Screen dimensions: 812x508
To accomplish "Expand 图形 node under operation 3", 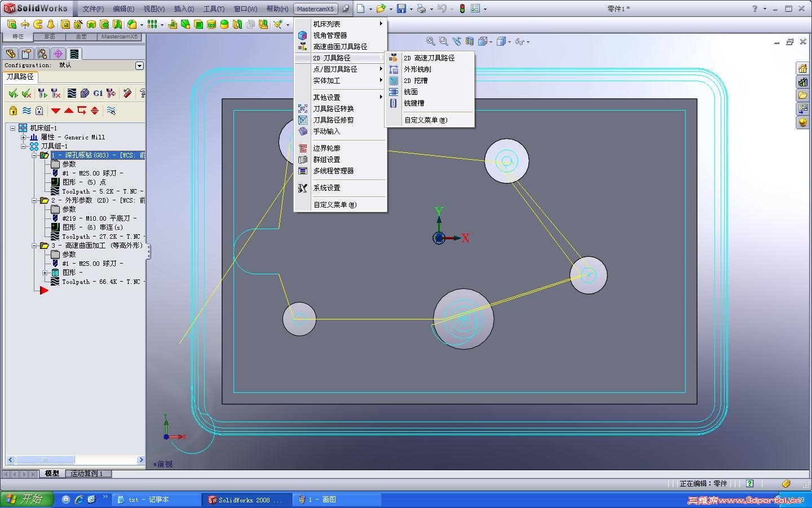I will pyautogui.click(x=45, y=273).
